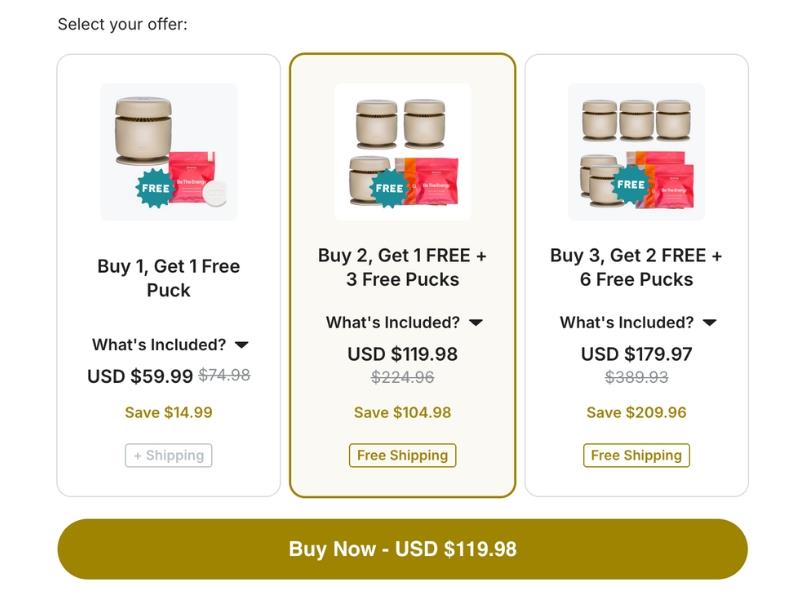The width and height of the screenshot is (800, 600).
Task: Click the FREE badge on third offer image
Action: point(631,184)
